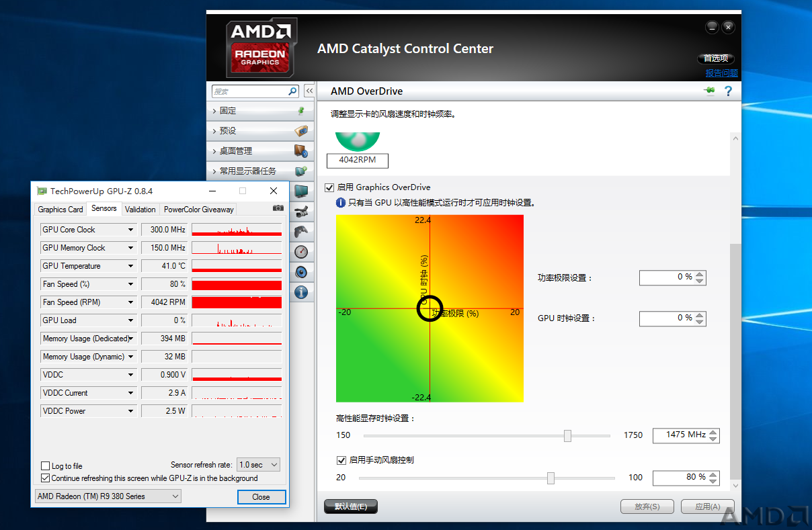The height and width of the screenshot is (530, 812).
Task: Open the information icon in the sidebar
Action: coord(301,292)
